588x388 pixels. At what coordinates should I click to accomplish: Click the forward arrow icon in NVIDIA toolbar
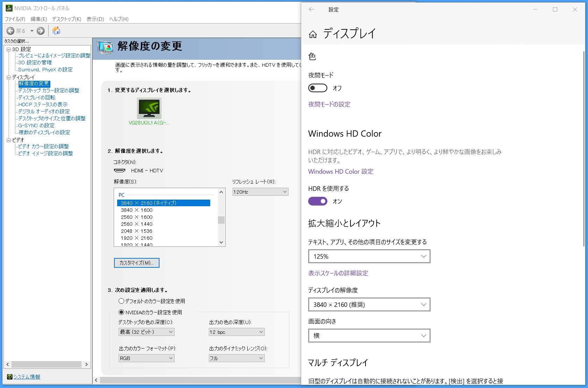41,31
